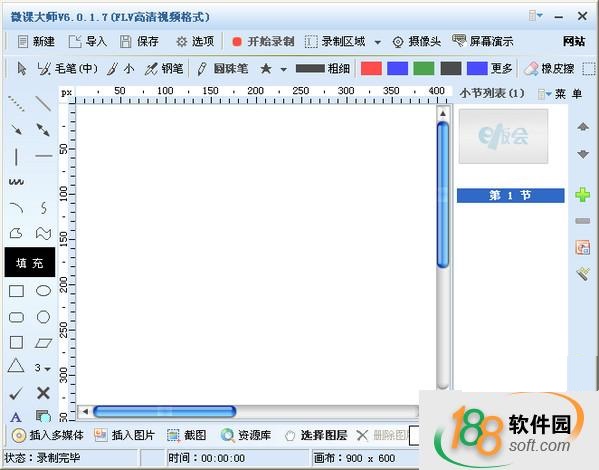Viewport: 599px width, 470px height.
Task: Select the single arrow line tool
Action: click(16, 130)
